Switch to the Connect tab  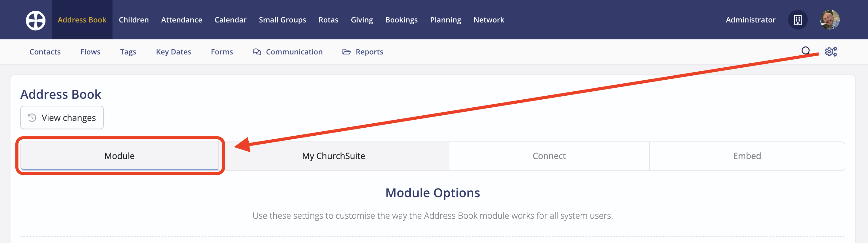pyautogui.click(x=549, y=156)
